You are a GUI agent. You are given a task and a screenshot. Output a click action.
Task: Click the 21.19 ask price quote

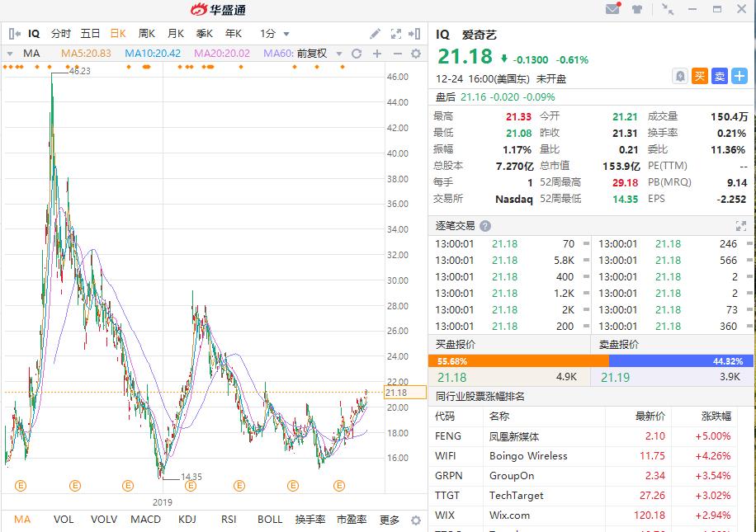point(615,377)
